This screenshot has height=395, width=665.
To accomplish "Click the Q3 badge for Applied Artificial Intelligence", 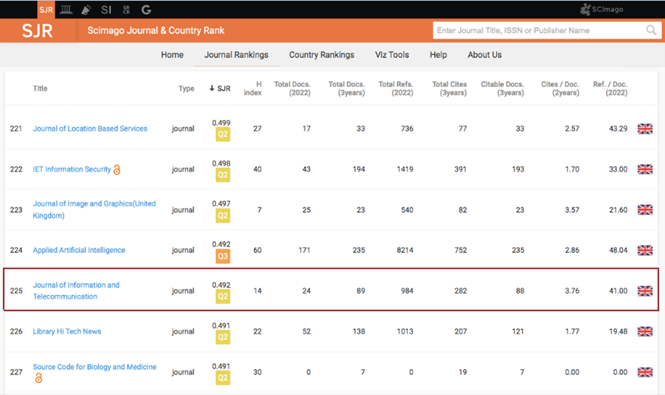I will [223, 256].
